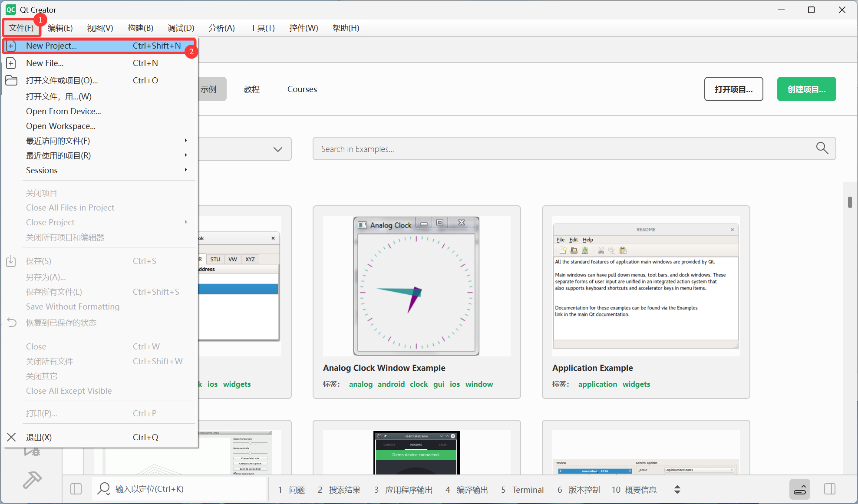
Task: Click the New Project plus icon
Action: tap(11, 46)
